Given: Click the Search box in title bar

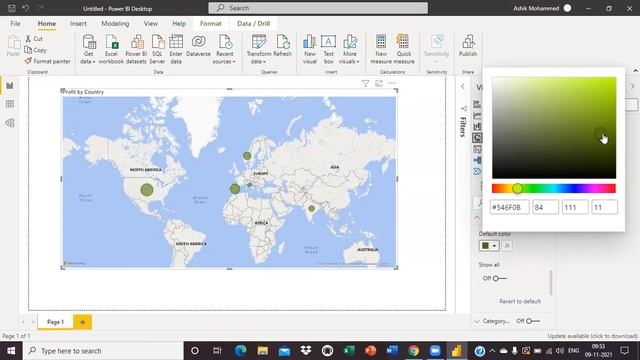Looking at the screenshot, I should point(318,8).
